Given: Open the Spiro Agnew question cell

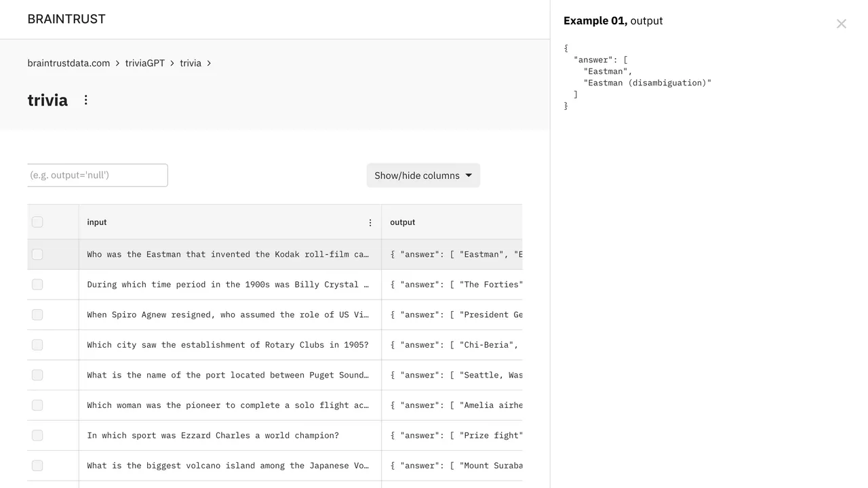Looking at the screenshot, I should 230,314.
